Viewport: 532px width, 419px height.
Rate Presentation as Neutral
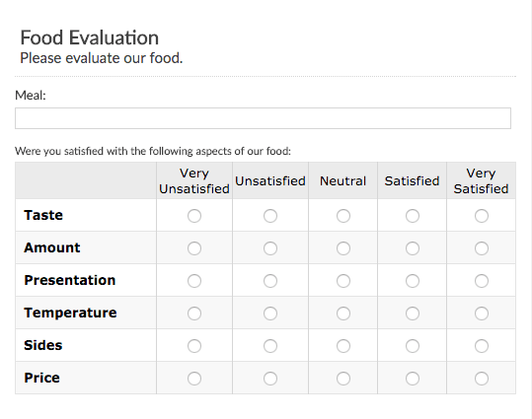343,281
